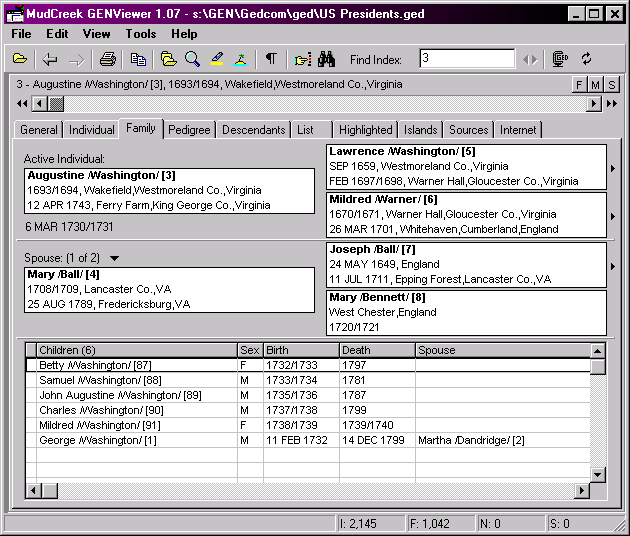The width and height of the screenshot is (630, 536).
Task: Expand Joseph Ball's ancestors arrow
Action: tap(613, 265)
